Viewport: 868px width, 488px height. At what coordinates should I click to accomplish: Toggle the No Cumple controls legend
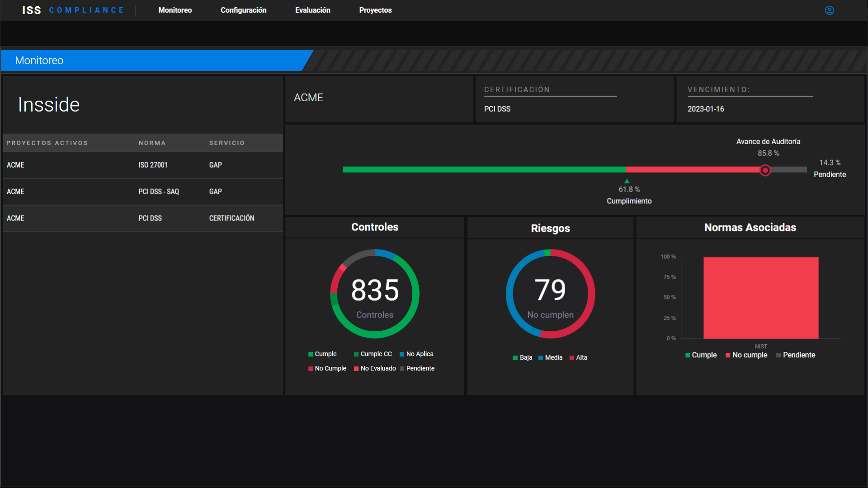point(327,369)
